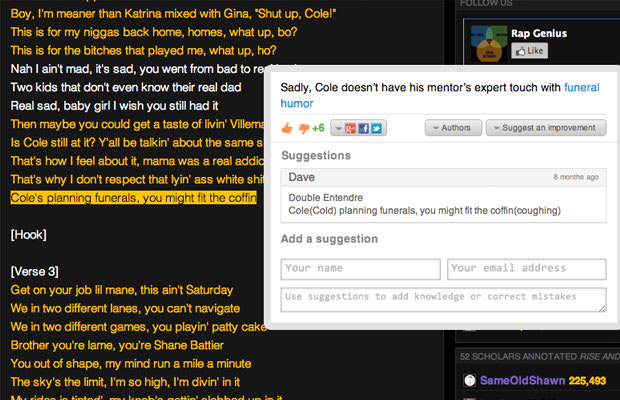Open the Authors dropdown

click(453, 128)
